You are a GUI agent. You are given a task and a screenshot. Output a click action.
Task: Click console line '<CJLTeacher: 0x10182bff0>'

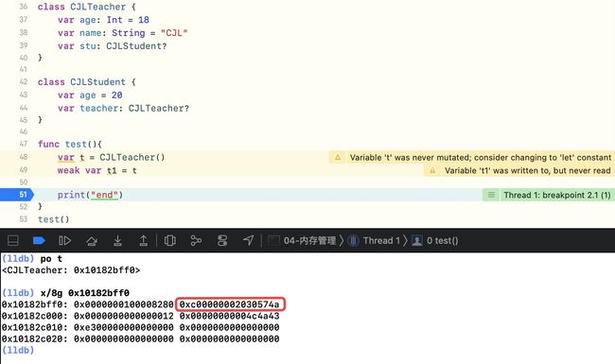[x=71, y=270]
